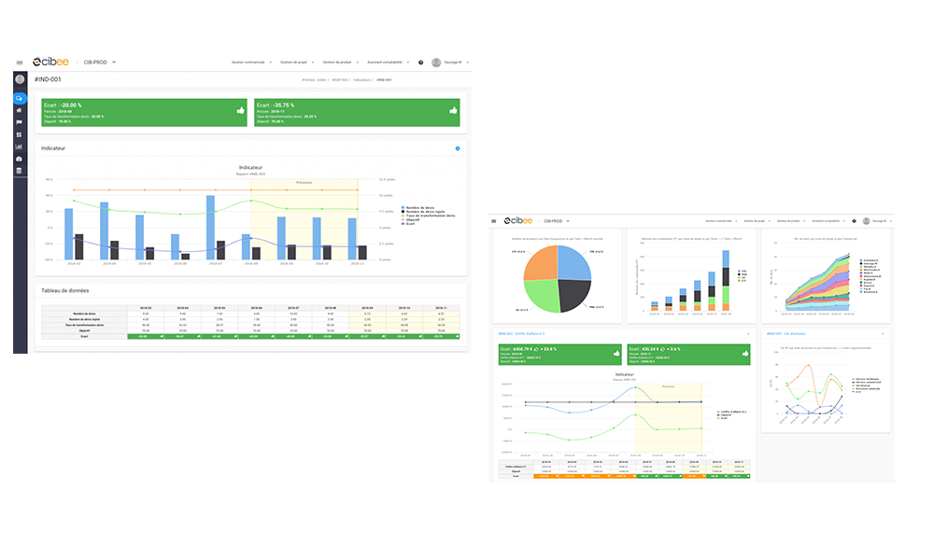Click the '#RAP-007 : CA (Factures)' title link

pos(785,333)
